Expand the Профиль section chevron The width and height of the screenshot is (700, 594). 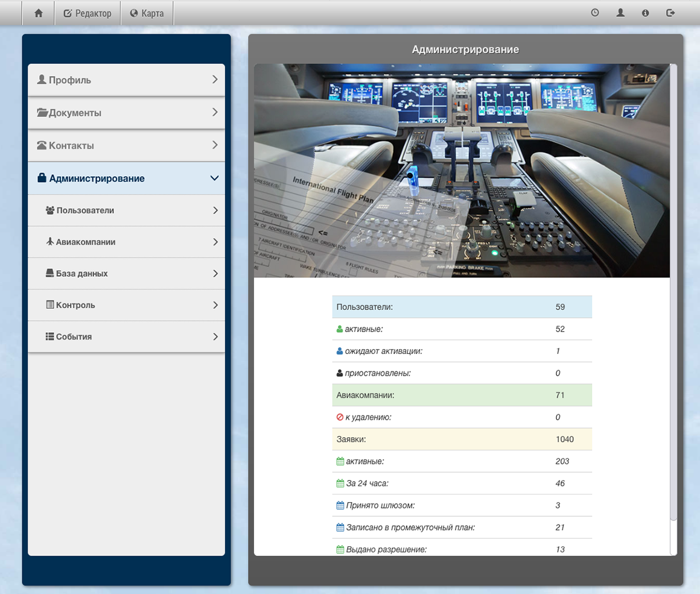pyautogui.click(x=215, y=80)
